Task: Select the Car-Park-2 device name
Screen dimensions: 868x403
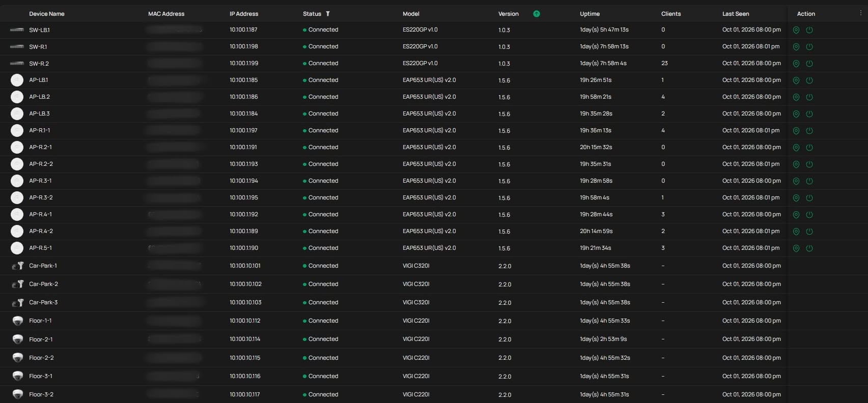Action: click(43, 284)
